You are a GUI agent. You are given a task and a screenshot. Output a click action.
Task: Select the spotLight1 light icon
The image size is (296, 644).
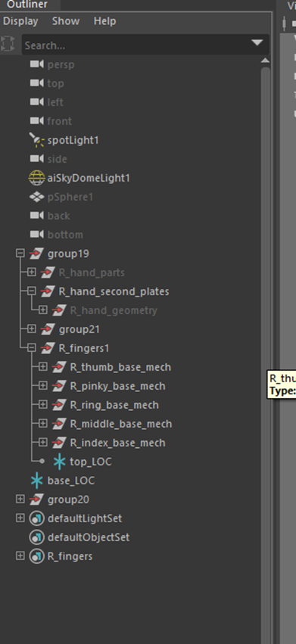coord(36,140)
